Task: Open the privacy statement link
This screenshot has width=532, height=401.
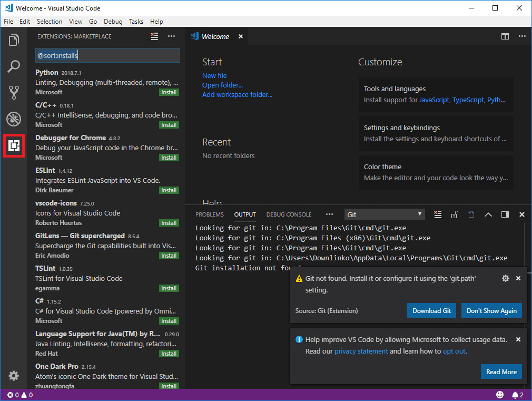Action: 361,351
